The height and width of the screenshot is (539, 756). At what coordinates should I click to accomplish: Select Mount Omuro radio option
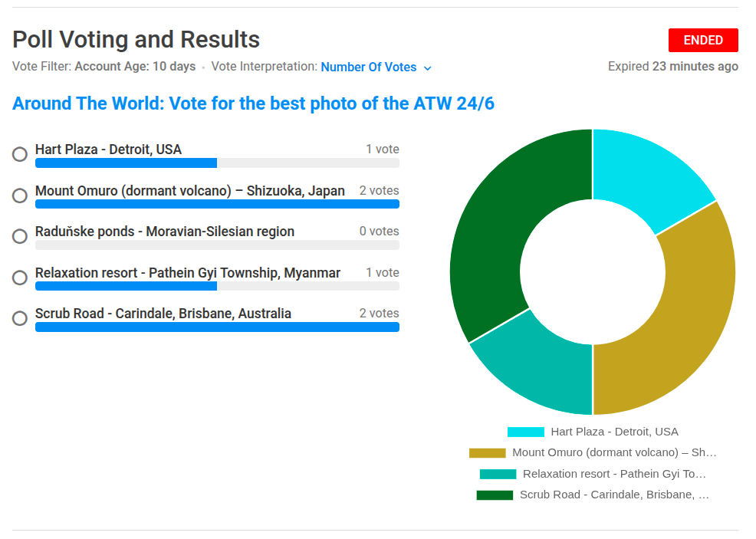[20, 196]
